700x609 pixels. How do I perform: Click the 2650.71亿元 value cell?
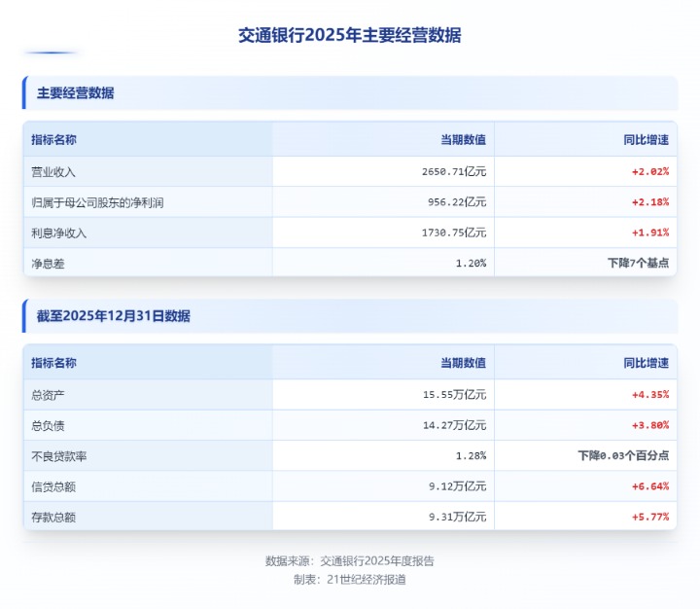[448, 172]
